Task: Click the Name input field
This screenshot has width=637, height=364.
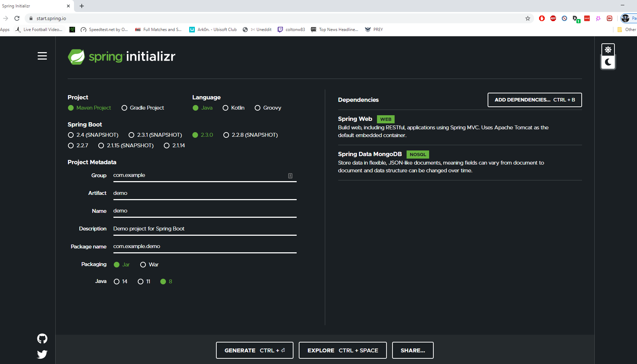Action: pos(205,211)
